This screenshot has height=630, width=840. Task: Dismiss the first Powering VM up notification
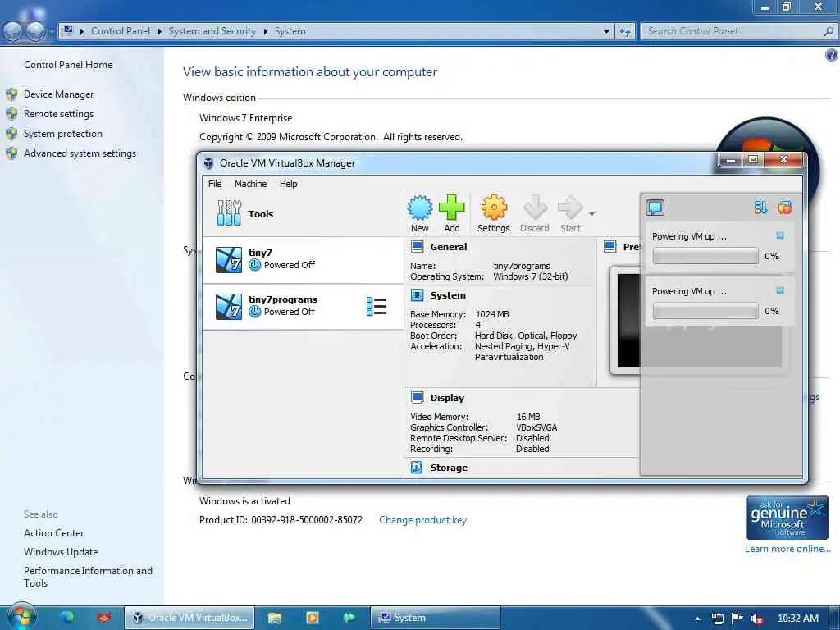[x=780, y=235]
